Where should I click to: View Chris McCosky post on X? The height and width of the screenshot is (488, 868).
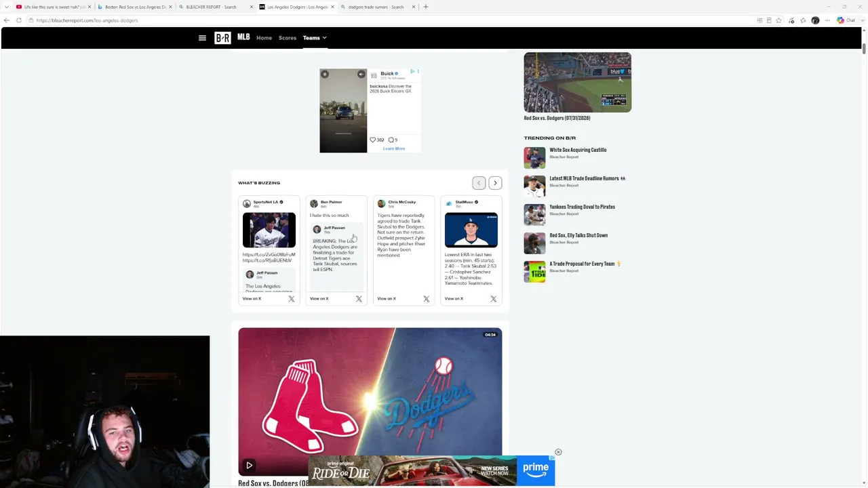pyautogui.click(x=387, y=298)
